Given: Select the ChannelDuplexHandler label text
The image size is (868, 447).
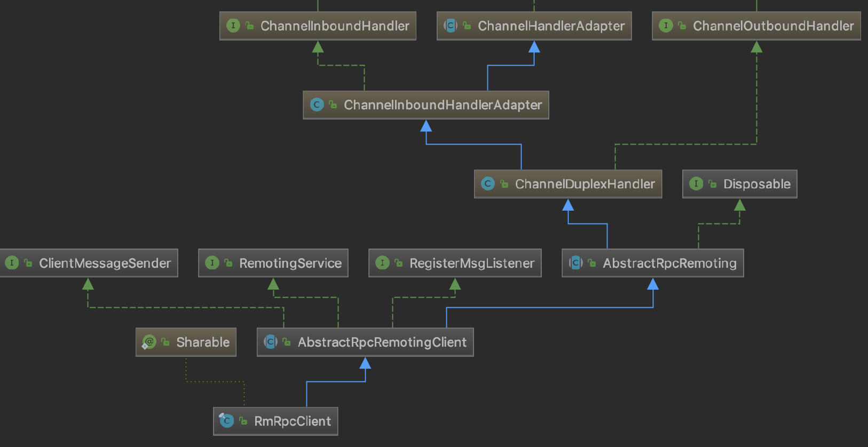Looking at the screenshot, I should [585, 184].
